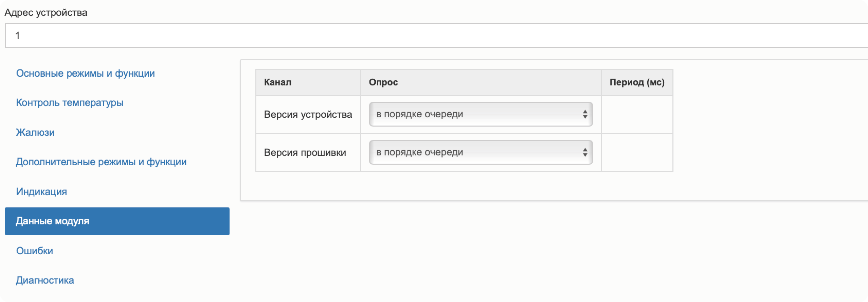Screen dimensions: 868x302
Task: Click the Адрес устройства field label
Action: 46,13
